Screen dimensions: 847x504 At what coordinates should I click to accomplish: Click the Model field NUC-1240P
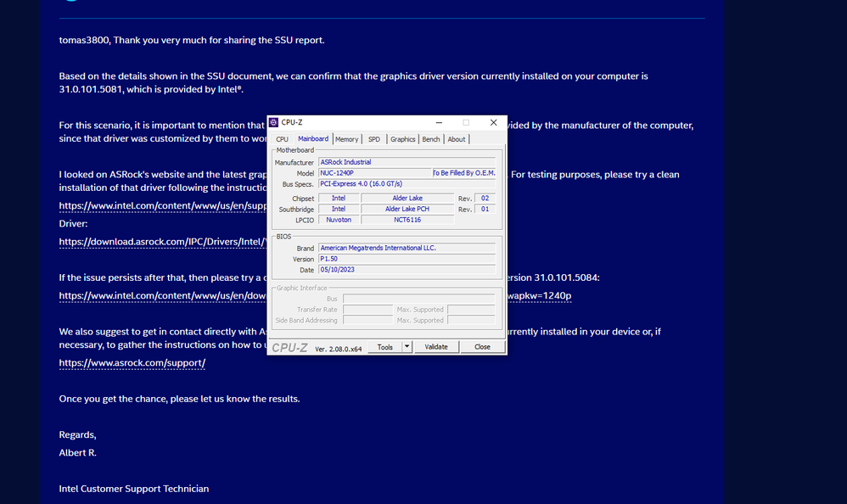[375, 173]
